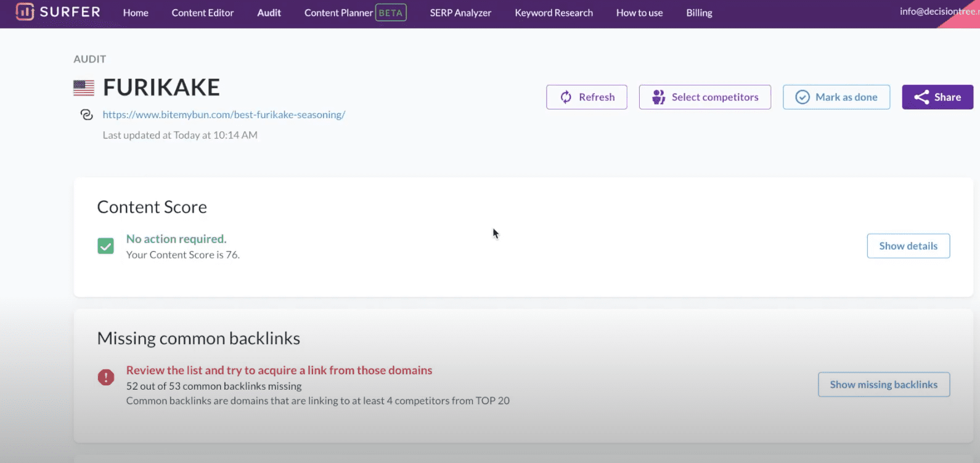Image resolution: width=980 pixels, height=463 pixels.
Task: Click Show missing backlinks button
Action: pos(884,385)
